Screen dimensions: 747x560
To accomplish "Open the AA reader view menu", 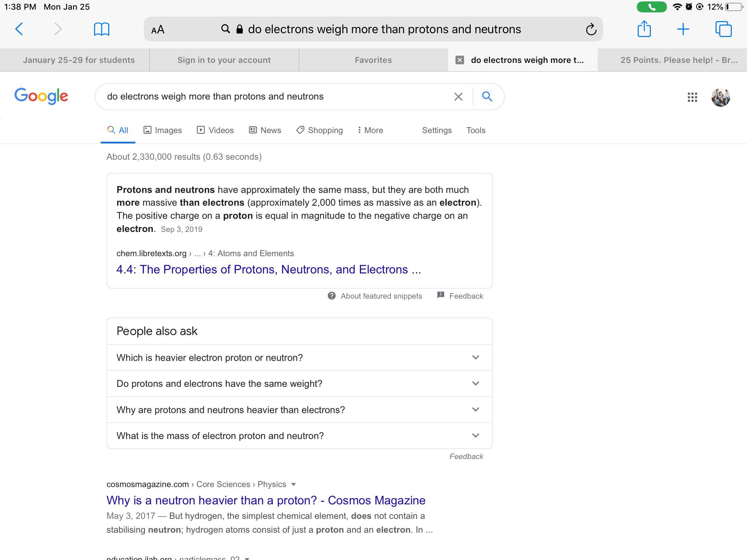I will 158,30.
